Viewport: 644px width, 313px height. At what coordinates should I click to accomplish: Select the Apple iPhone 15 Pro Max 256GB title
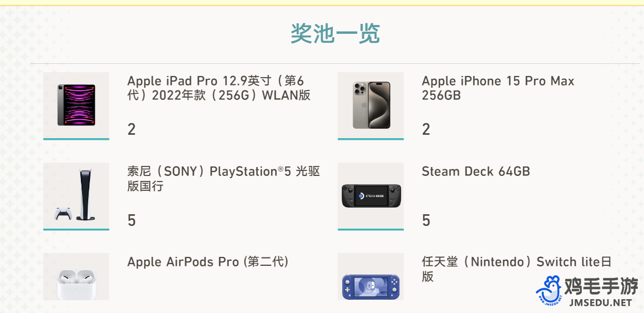[498, 88]
